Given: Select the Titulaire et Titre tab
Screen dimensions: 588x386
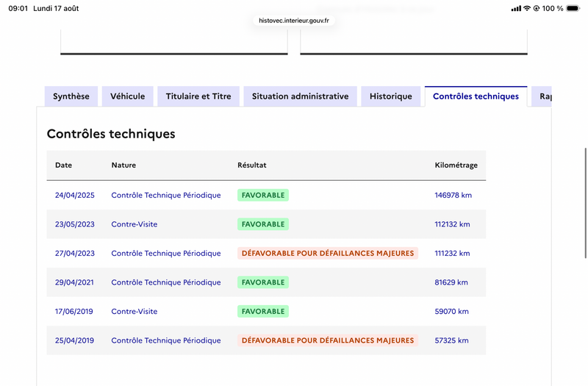Looking at the screenshot, I should 198,96.
